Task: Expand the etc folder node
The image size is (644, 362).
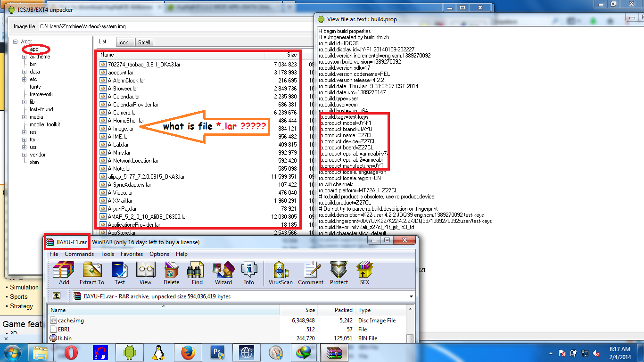Action: [x=24, y=79]
